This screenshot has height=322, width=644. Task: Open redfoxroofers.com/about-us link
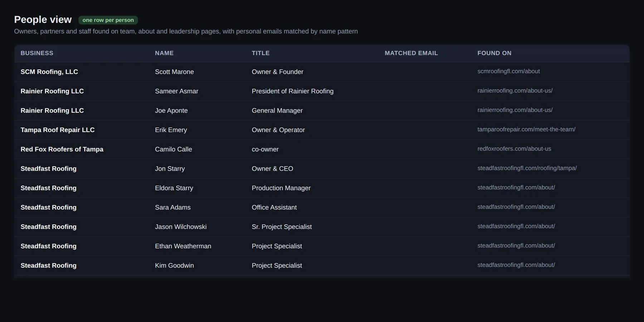(514, 148)
